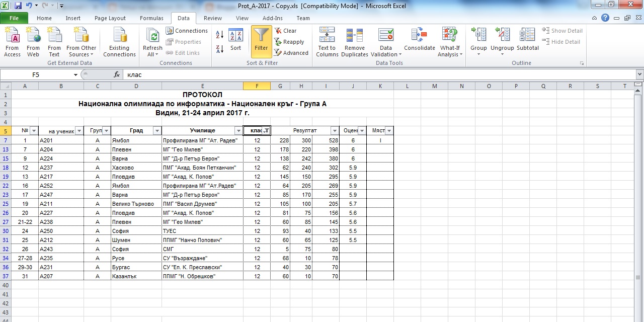Switch to the Team tab
The image size is (644, 322).
tap(303, 18)
